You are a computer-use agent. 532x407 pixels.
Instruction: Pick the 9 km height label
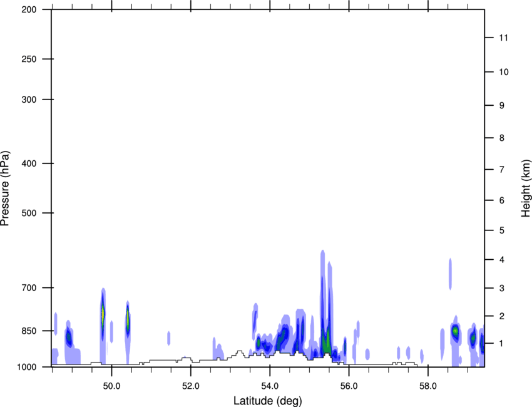(x=501, y=106)
